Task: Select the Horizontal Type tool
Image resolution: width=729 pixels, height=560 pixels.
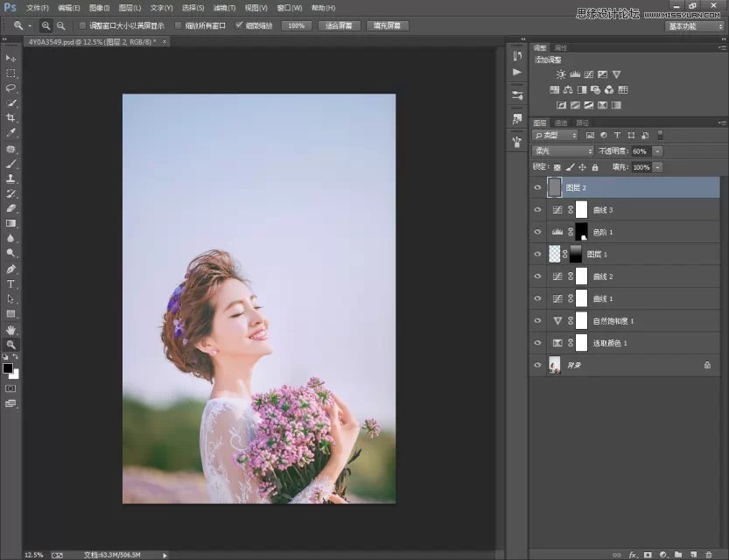Action: [11, 284]
